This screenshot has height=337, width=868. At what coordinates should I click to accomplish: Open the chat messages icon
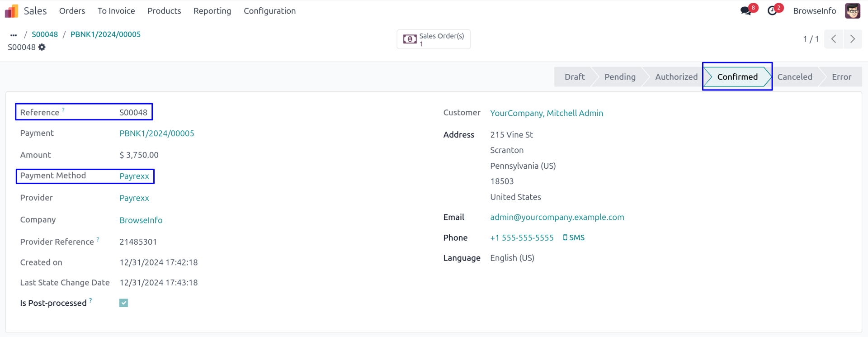[x=746, y=11]
